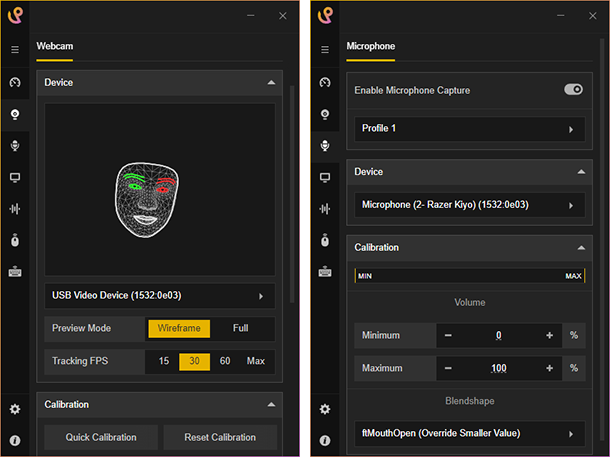Open the settings gear in the Webcam window sidebar
Viewport: 610px width, 457px height.
pos(15,409)
